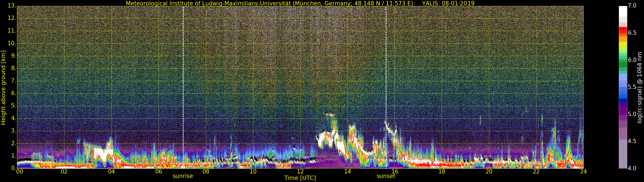Click the 'sunset' label below the time axis
Image resolution: width=644 pixels, height=182 pixels.
(x=386, y=176)
